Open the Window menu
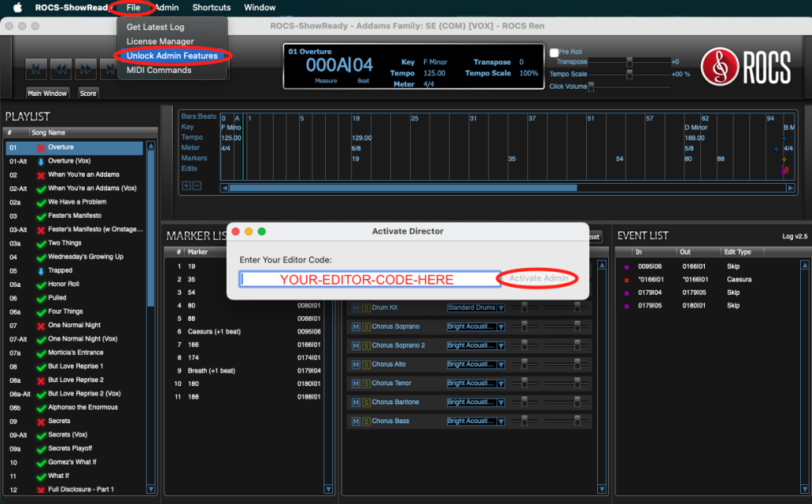 (259, 7)
